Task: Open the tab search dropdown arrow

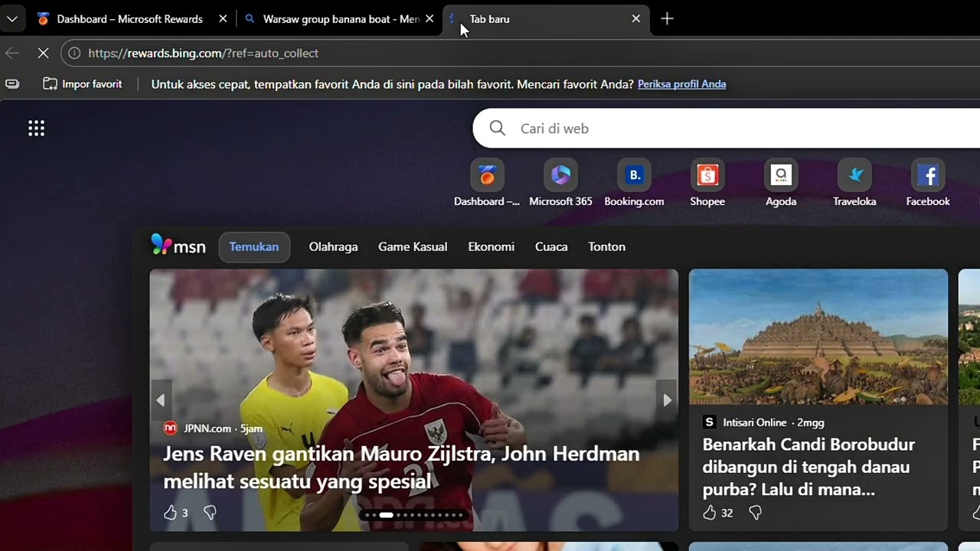Action: point(12,19)
